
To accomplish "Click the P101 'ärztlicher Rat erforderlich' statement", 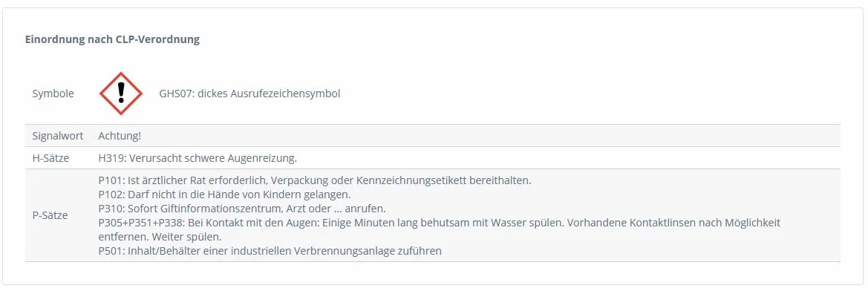I will tap(314, 180).
